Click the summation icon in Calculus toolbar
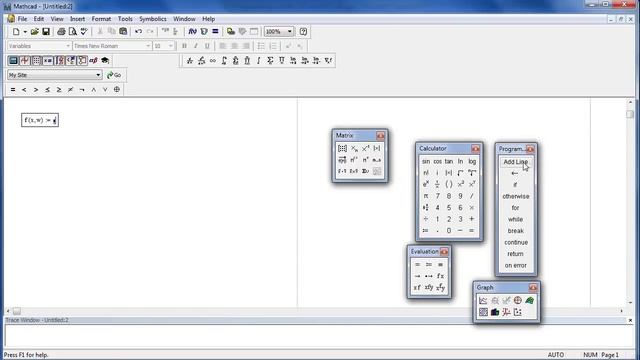Screen dimensions: 640x360 [270, 60]
